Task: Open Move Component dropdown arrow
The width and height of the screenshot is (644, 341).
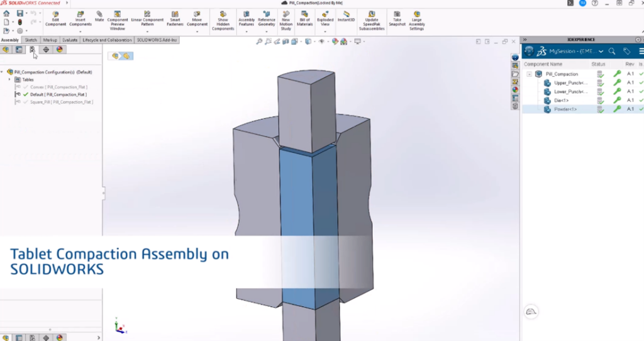Action: [197, 31]
